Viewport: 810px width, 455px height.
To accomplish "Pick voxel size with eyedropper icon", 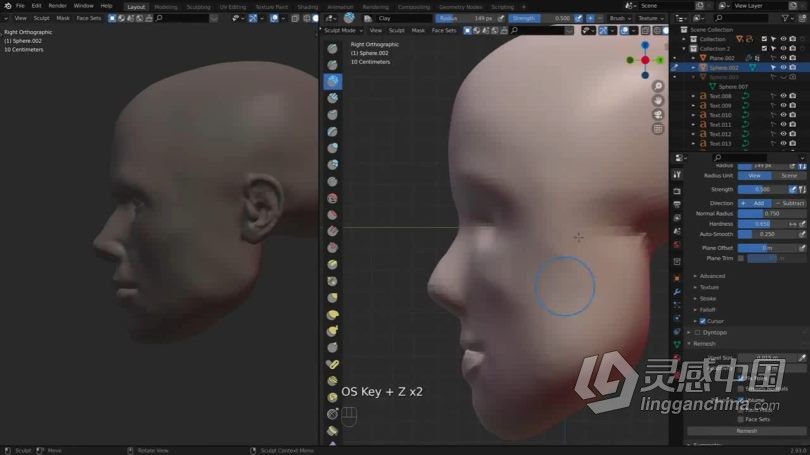I will click(x=802, y=357).
